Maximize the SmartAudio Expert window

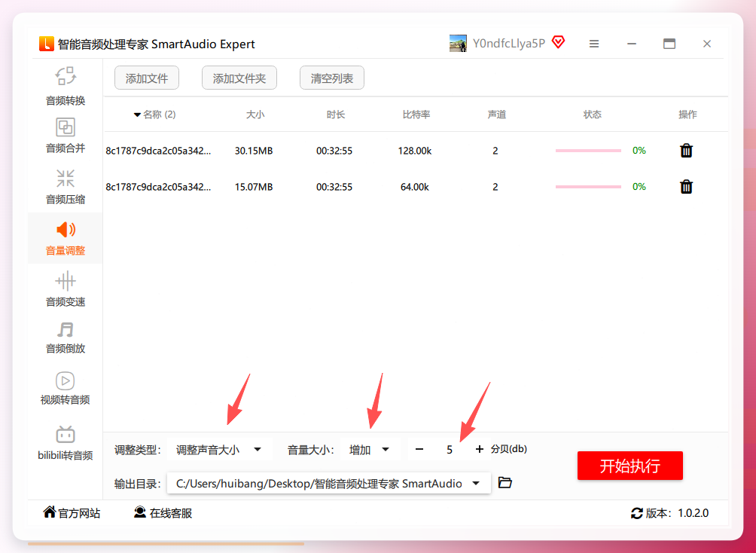click(669, 44)
